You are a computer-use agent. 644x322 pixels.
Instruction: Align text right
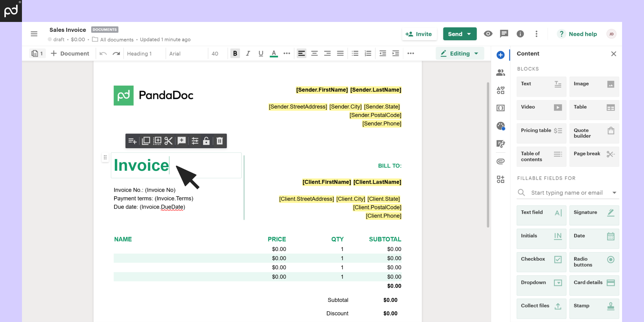327,53
